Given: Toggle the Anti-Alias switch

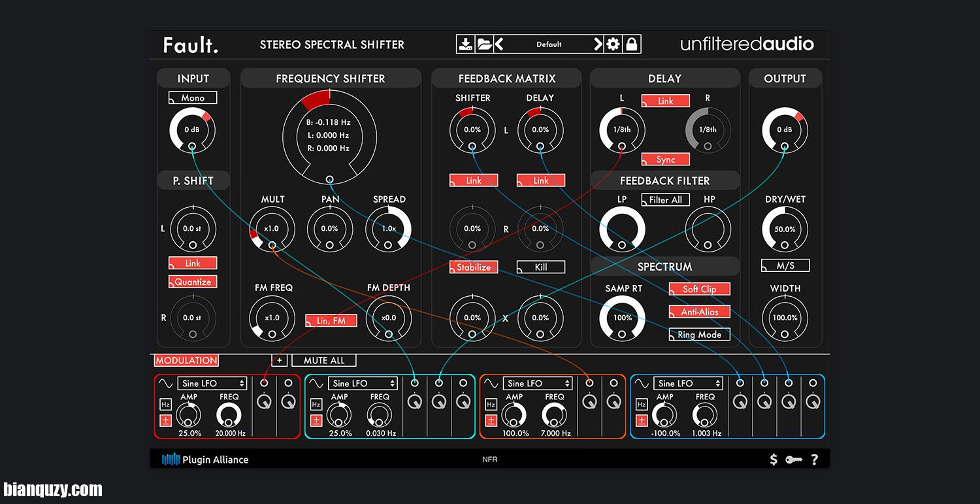Looking at the screenshot, I should click(x=700, y=312).
